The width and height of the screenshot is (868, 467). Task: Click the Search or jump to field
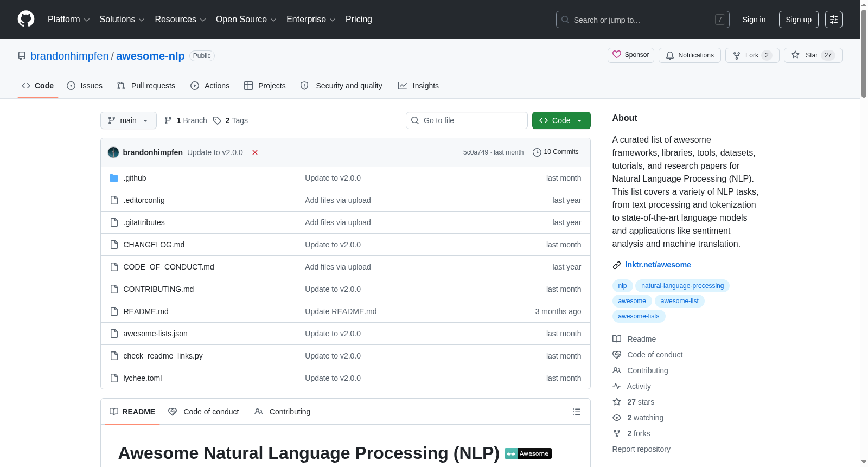643,20
